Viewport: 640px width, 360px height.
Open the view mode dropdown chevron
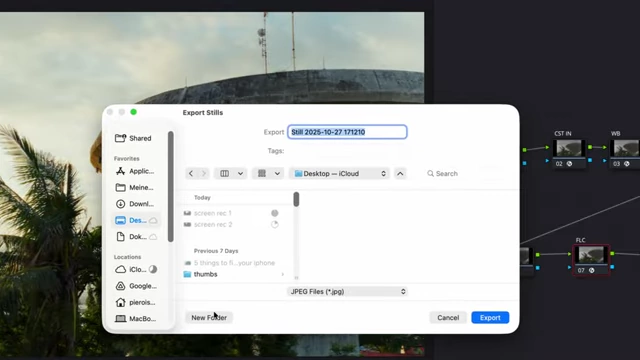coord(240,173)
